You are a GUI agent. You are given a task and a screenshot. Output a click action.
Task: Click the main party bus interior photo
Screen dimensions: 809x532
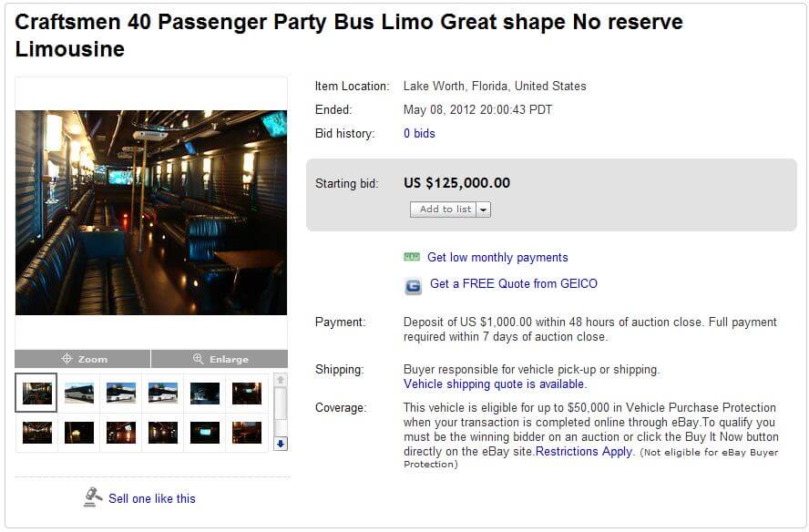point(151,212)
